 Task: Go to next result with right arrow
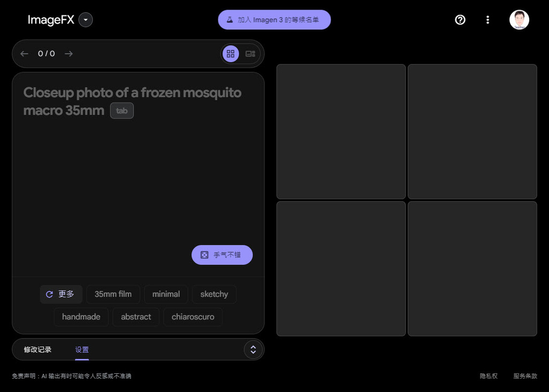tap(69, 54)
